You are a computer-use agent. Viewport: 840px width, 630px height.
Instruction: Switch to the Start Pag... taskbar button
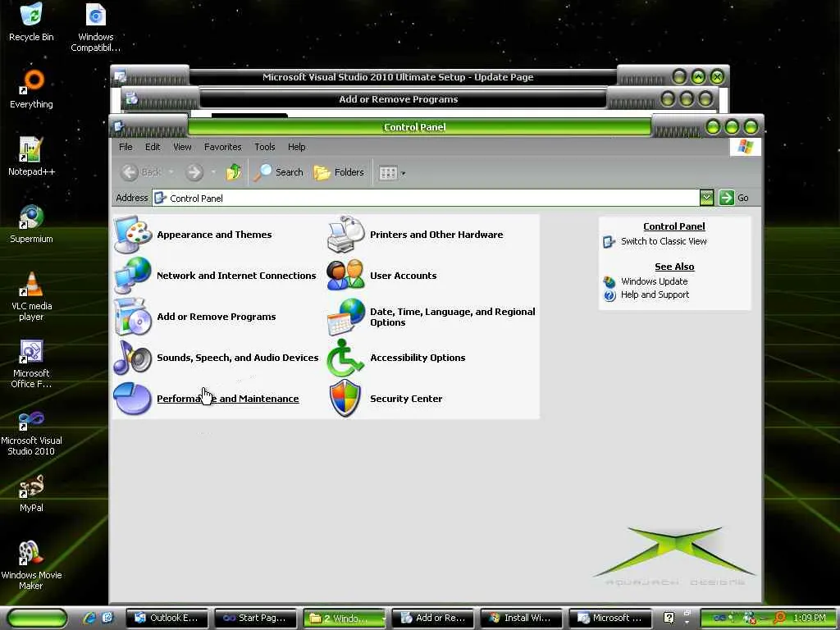(x=256, y=619)
